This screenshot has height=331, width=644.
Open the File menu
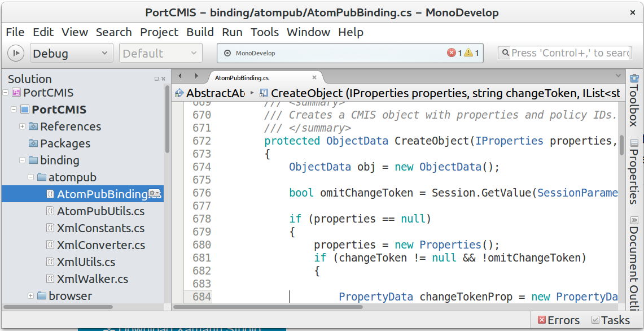click(15, 32)
